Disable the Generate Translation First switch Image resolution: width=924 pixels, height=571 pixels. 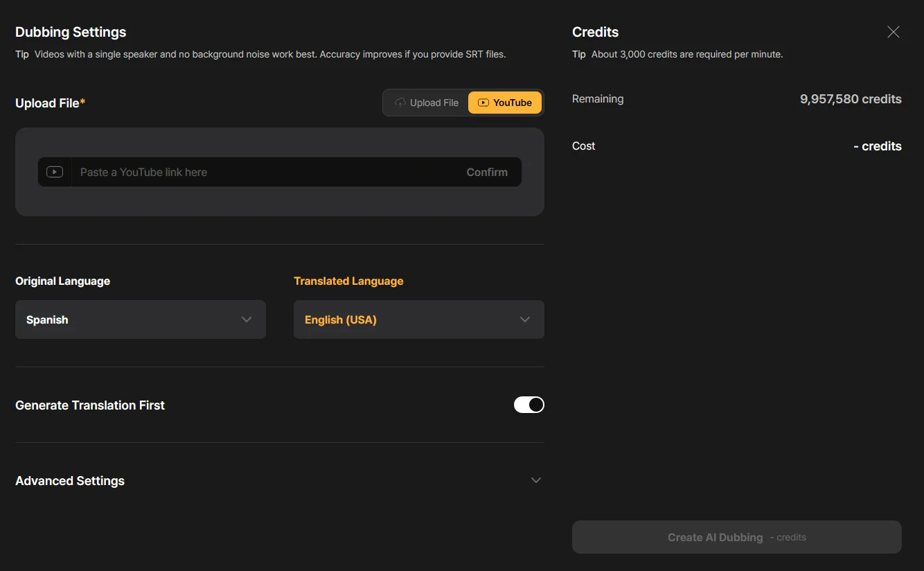click(529, 405)
